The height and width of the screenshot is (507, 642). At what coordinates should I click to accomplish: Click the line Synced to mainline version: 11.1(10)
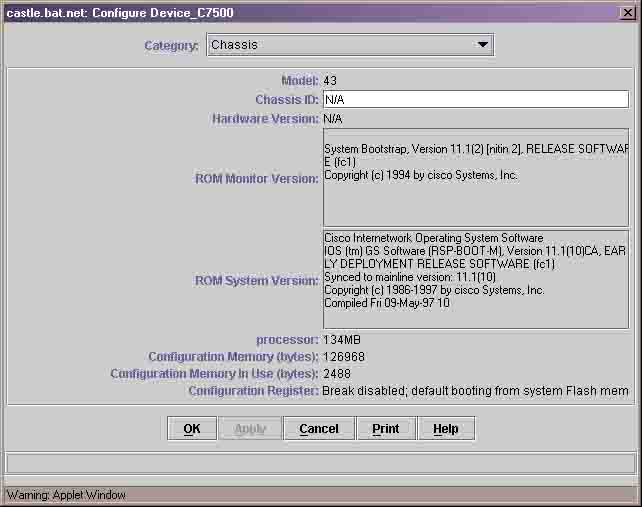410,277
